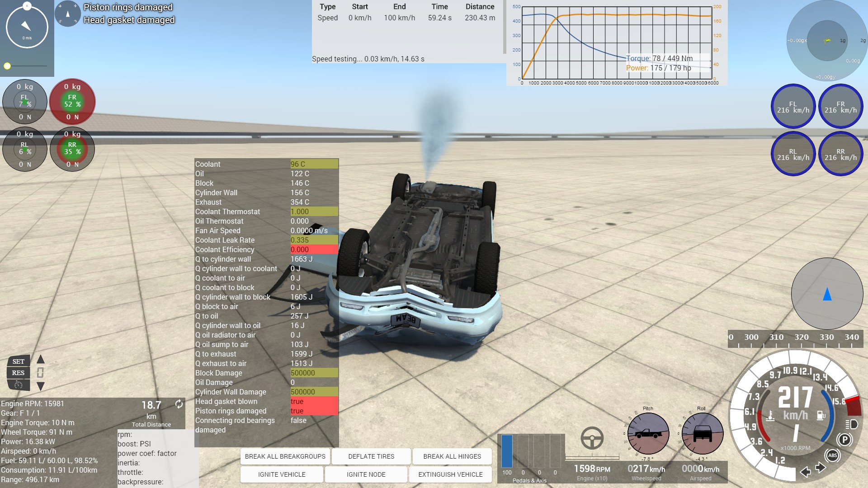Viewport: 868px width, 488px height.
Task: Click the g-force meter circle
Action: pyautogui.click(x=827, y=41)
